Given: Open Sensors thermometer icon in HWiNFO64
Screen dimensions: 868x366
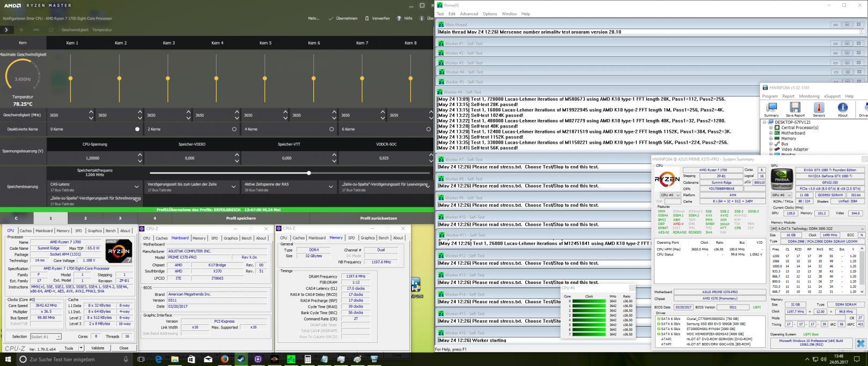Looking at the screenshot, I should click(819, 109).
